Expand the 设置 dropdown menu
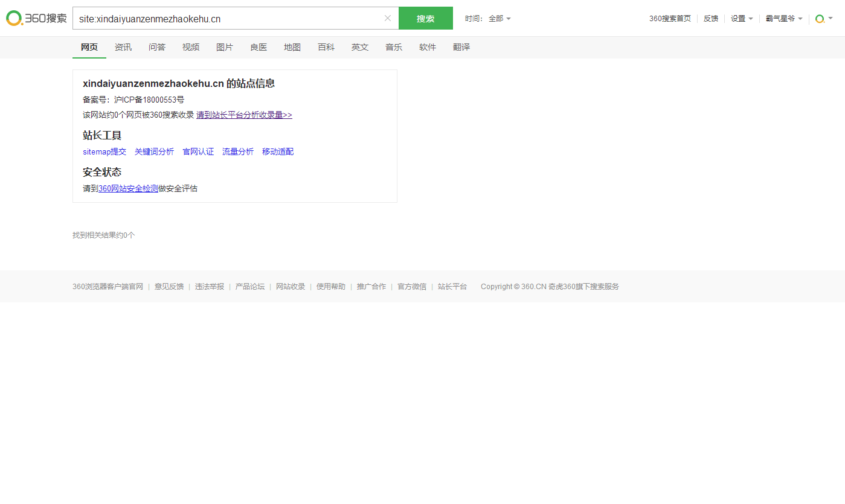Viewport: 845px width, 504px height. 742,19
